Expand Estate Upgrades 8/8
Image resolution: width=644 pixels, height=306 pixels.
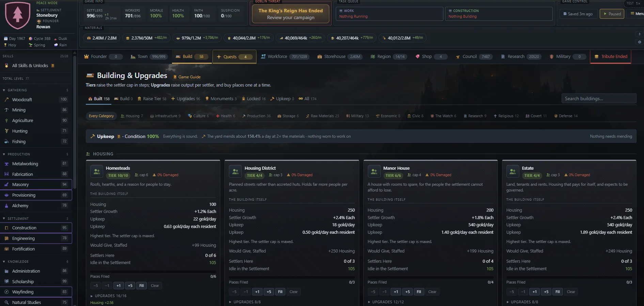tap(522, 302)
